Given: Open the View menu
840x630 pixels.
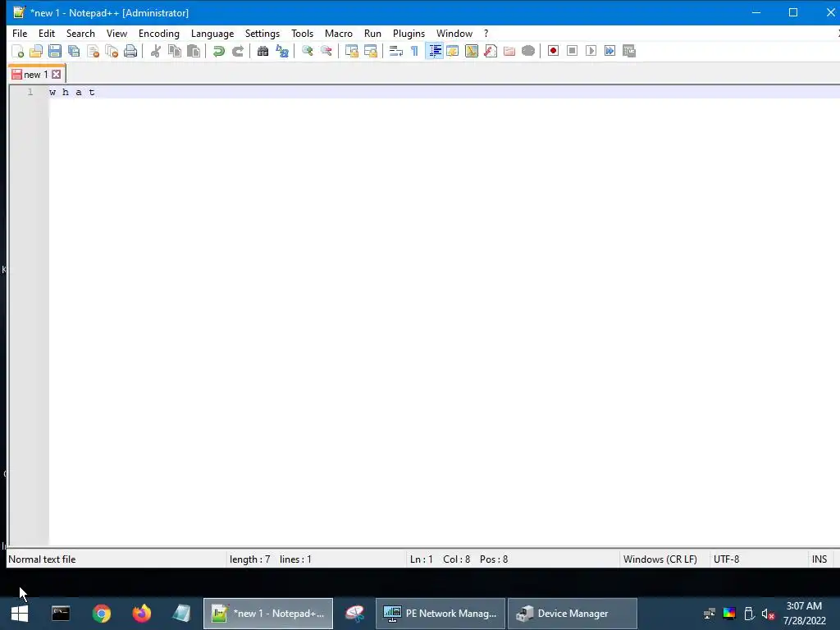Looking at the screenshot, I should tap(116, 33).
